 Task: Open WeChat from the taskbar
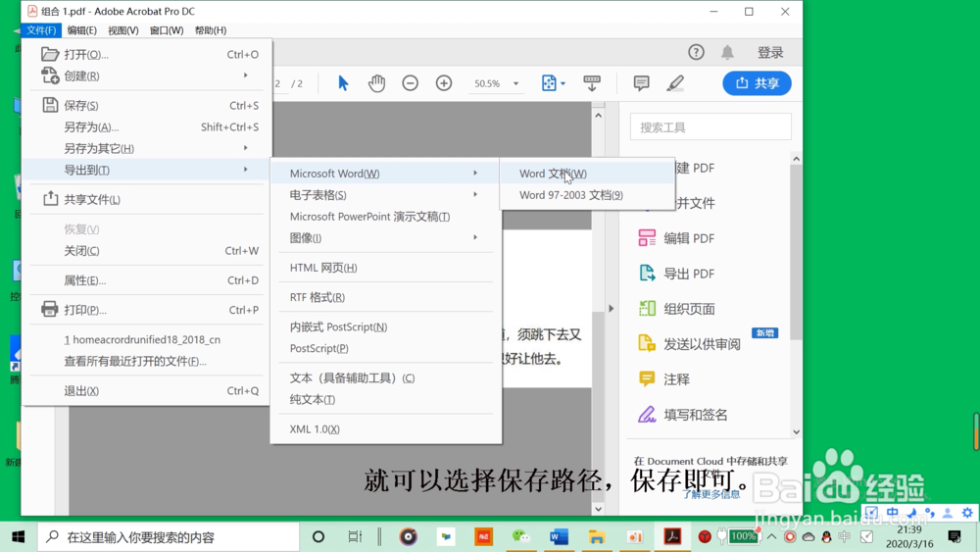(x=520, y=537)
